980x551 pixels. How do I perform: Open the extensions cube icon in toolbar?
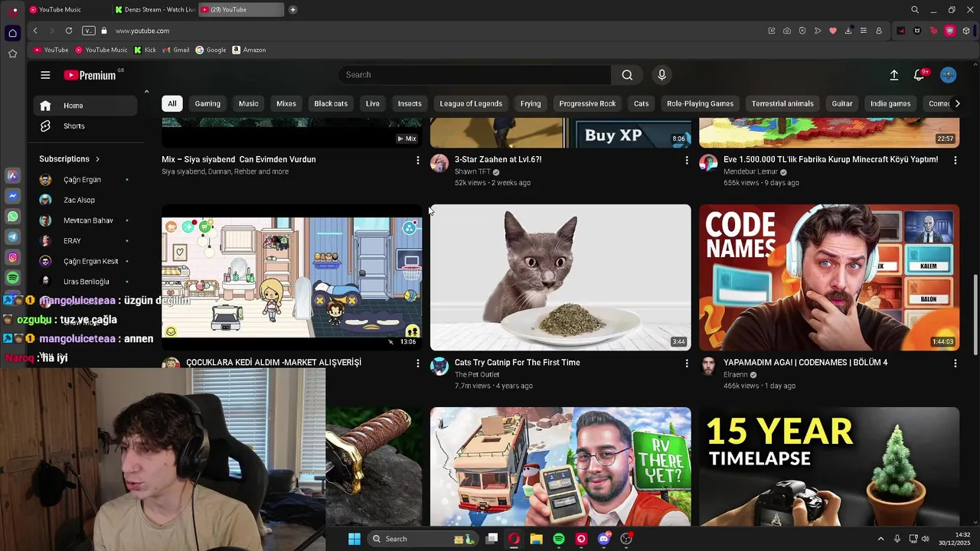(x=966, y=31)
